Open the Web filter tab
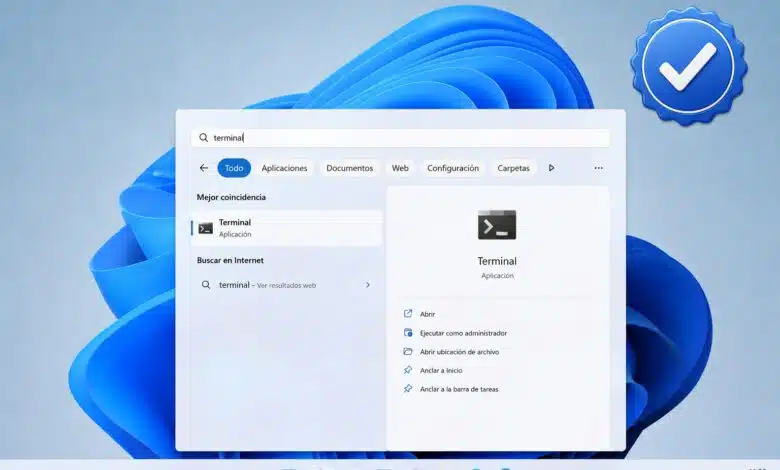The image size is (780, 470). tap(400, 168)
